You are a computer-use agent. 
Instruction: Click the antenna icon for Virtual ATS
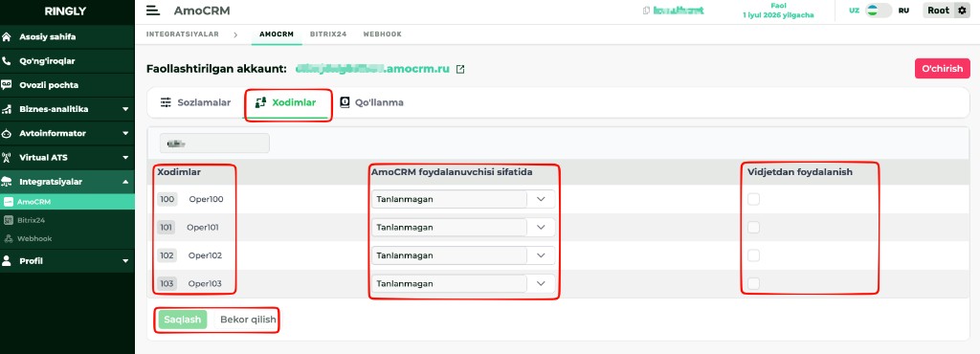click(7, 157)
